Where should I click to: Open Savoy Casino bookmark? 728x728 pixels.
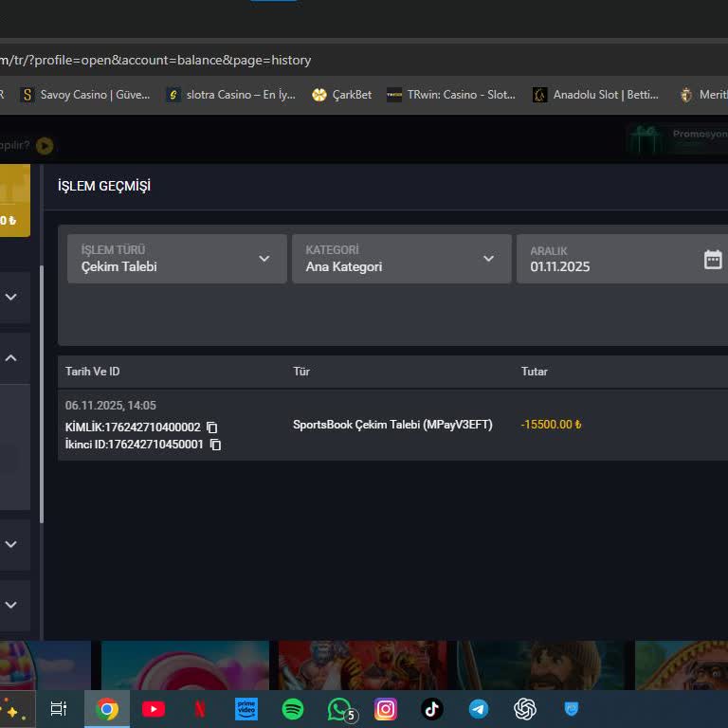(x=85, y=95)
